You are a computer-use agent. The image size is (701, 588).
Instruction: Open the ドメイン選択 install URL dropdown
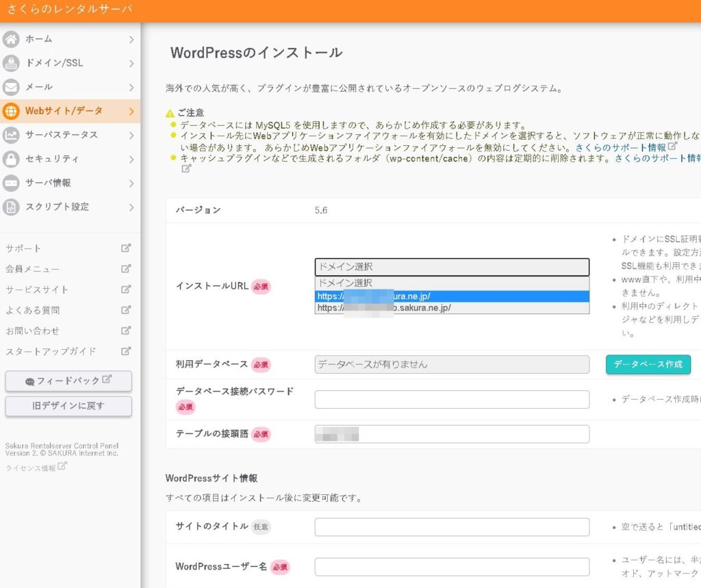click(451, 267)
